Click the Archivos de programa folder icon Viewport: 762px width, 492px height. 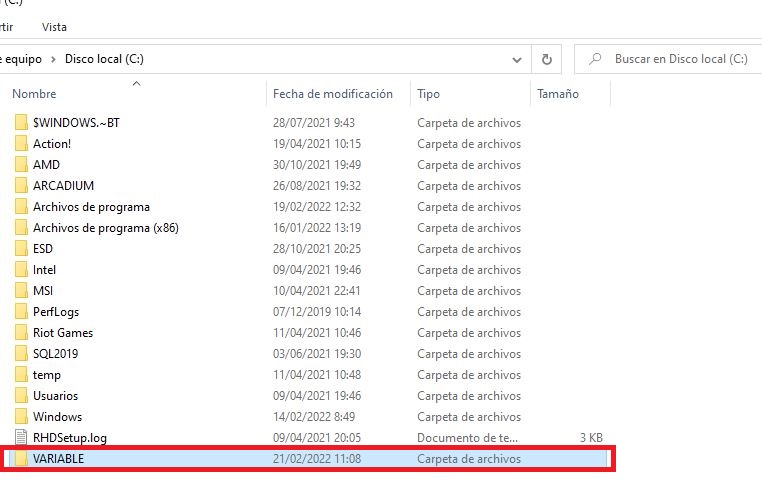point(21,207)
